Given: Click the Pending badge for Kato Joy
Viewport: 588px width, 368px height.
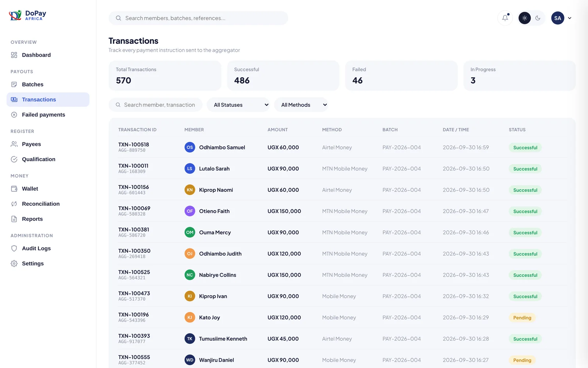Looking at the screenshot, I should point(522,318).
